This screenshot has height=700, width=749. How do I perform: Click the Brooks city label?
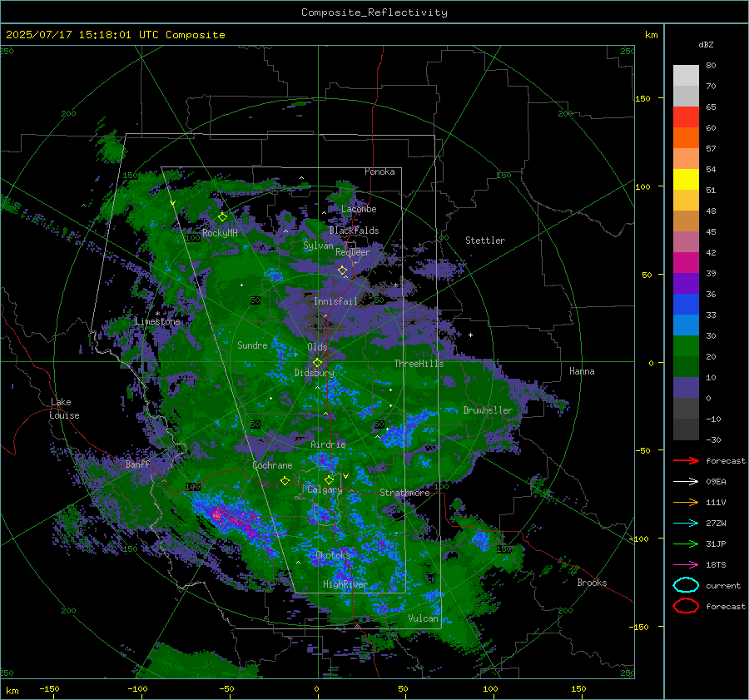592,583
